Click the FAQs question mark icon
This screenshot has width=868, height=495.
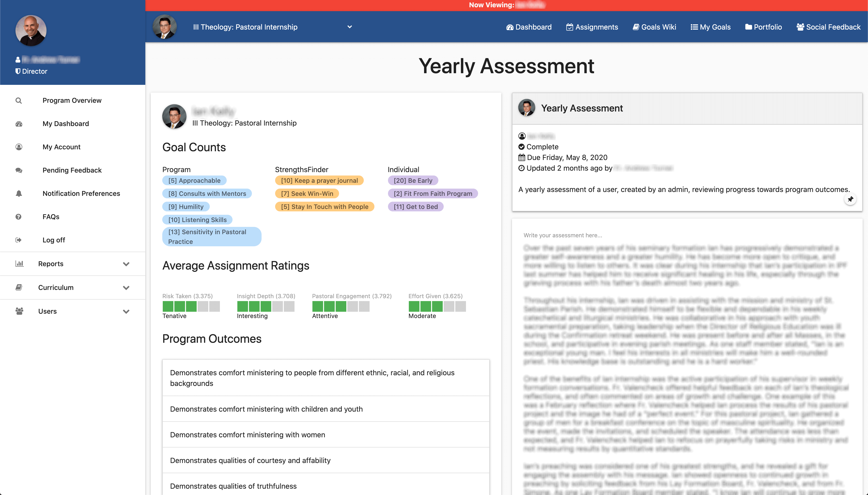(x=19, y=216)
